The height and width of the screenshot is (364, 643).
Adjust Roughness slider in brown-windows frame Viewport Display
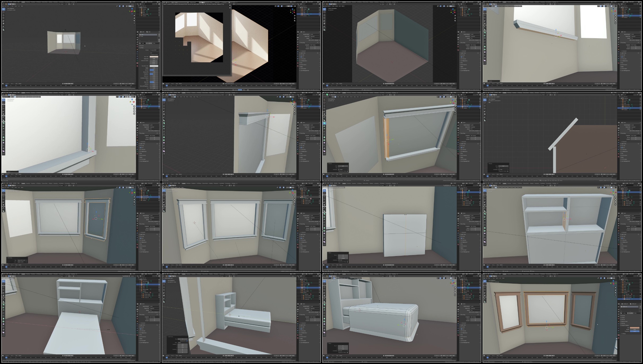[635, 331]
